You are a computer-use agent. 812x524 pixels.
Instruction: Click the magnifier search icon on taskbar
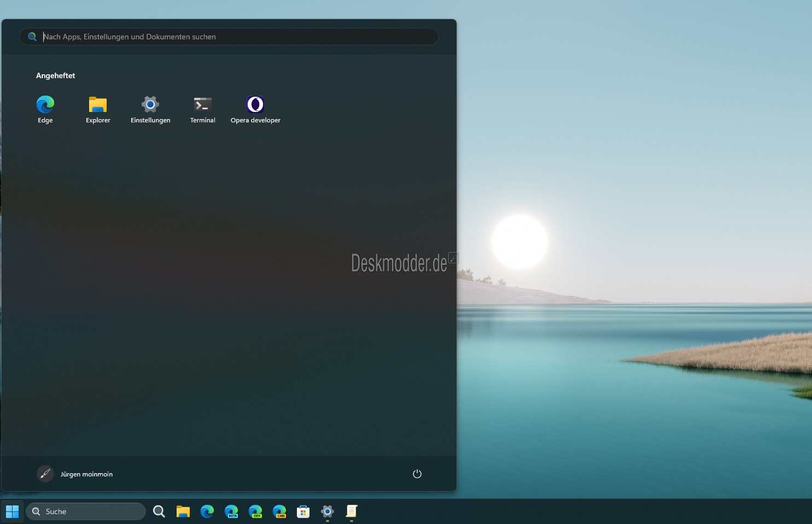[x=159, y=511]
